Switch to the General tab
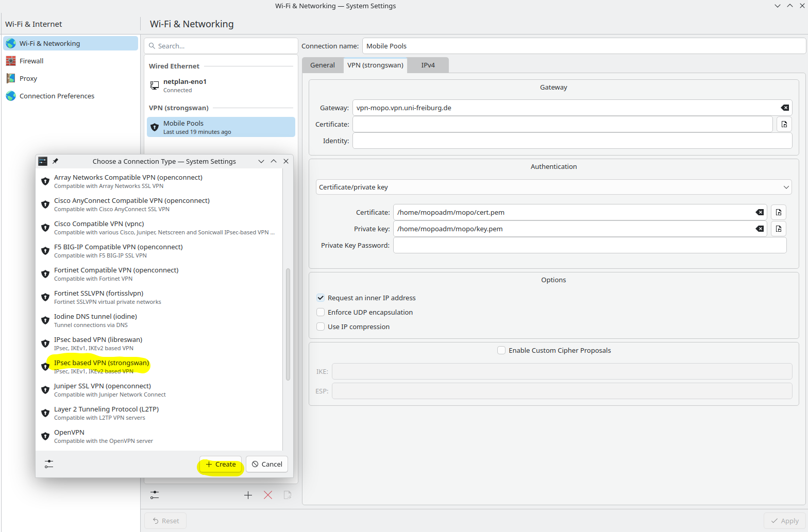 (323, 65)
